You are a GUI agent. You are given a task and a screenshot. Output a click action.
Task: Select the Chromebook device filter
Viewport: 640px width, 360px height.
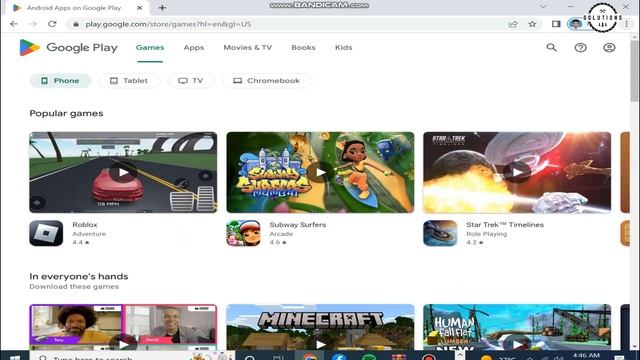(267, 81)
